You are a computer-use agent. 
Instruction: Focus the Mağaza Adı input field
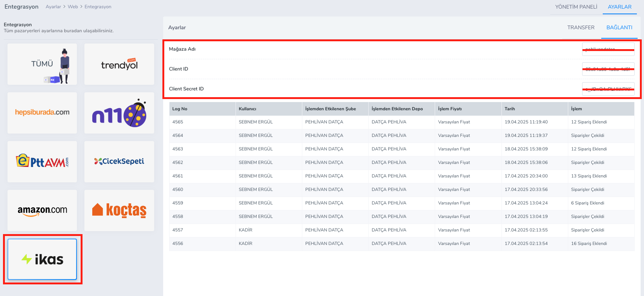[x=608, y=49]
